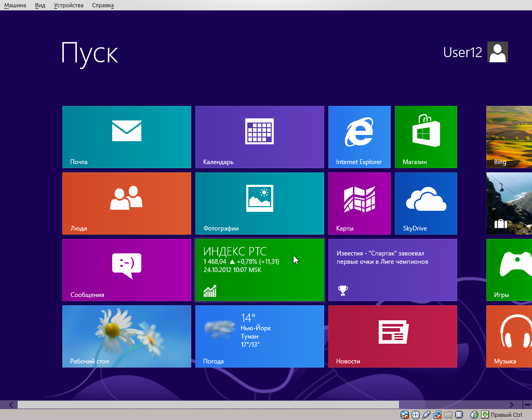532x420 pixels.
Task: Open the Справка menu
Action: (103, 5)
